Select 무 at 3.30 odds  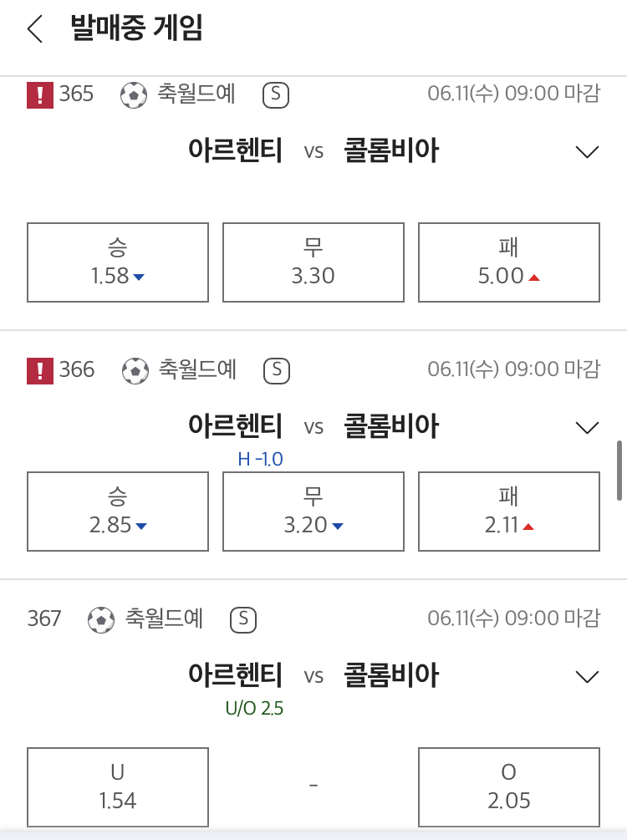(313, 262)
